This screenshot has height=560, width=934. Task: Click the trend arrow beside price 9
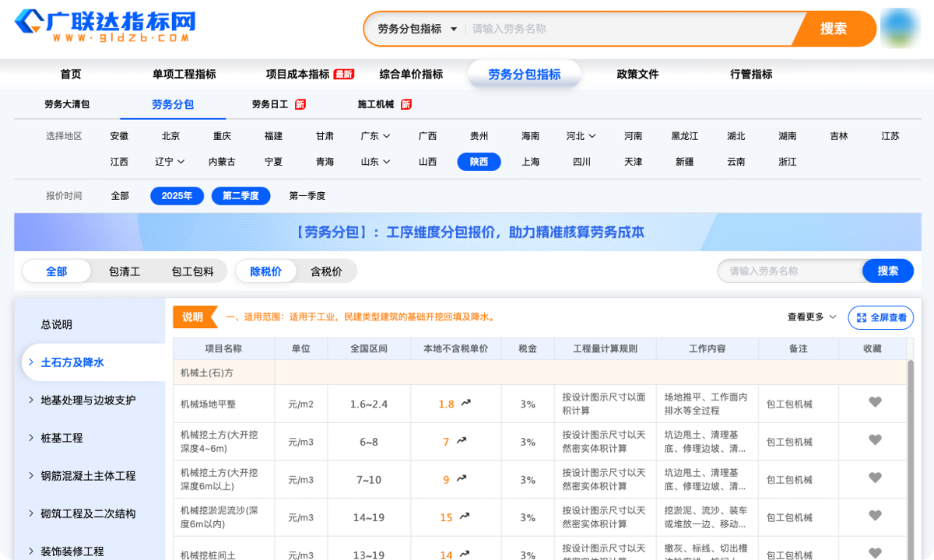point(462,479)
